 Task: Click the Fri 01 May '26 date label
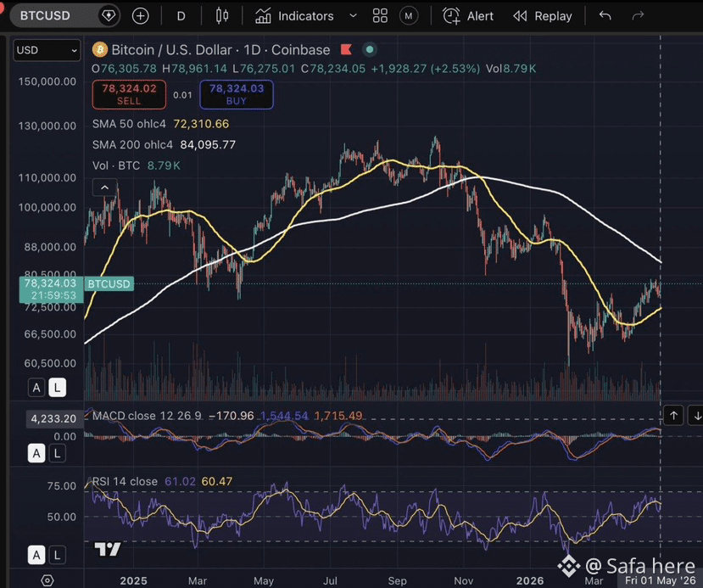click(660, 580)
